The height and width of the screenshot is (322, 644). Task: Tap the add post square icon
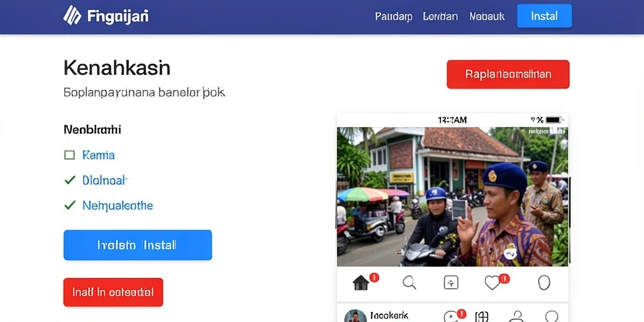pos(451,282)
